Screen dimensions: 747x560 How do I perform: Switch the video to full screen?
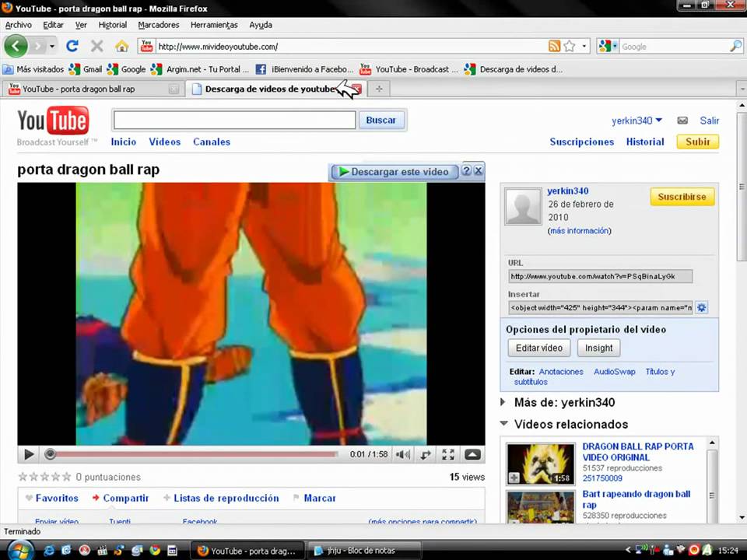point(448,455)
